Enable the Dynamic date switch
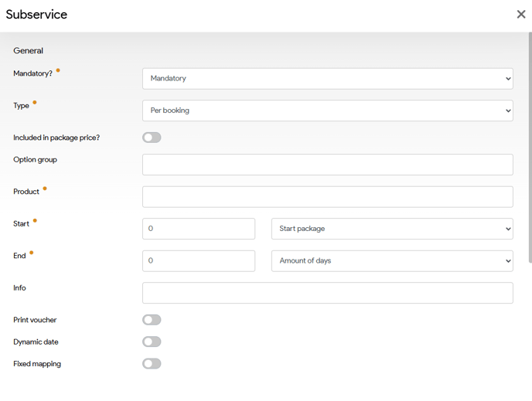The width and height of the screenshot is (532, 401). tap(152, 342)
